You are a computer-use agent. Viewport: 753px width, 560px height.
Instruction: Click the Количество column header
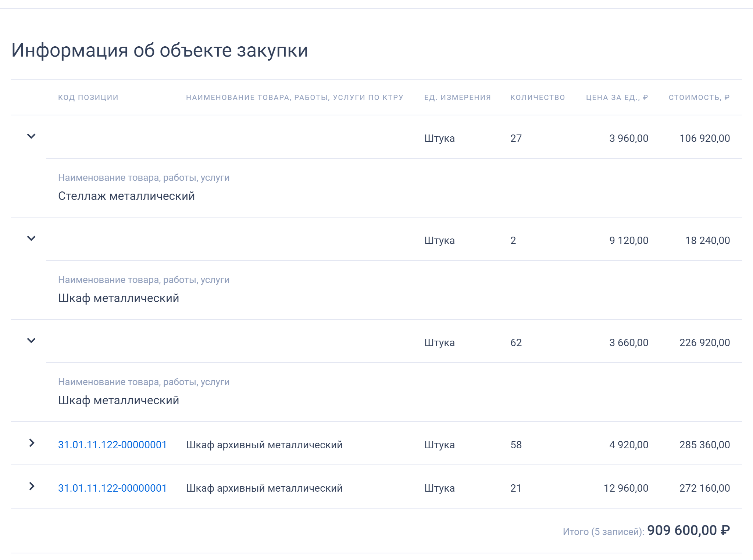(x=537, y=97)
